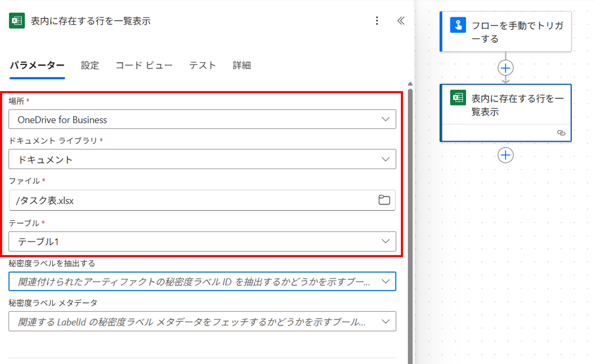Open ドキュメント ライブラリ dropdown

(x=202, y=159)
